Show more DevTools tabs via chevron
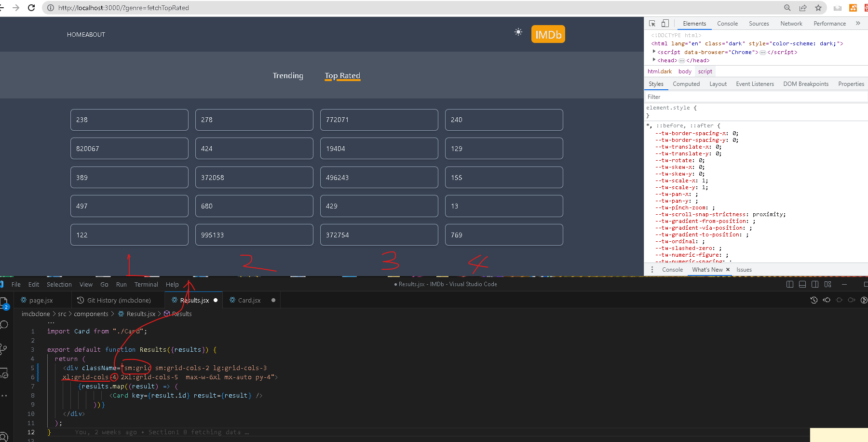The image size is (868, 442). (858, 23)
